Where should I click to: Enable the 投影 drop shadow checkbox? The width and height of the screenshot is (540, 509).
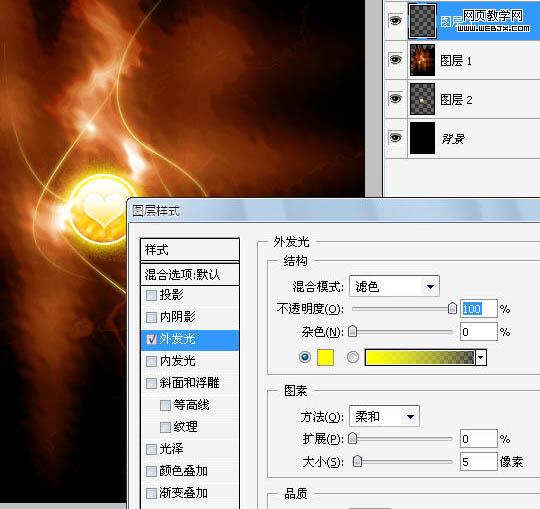pos(151,295)
